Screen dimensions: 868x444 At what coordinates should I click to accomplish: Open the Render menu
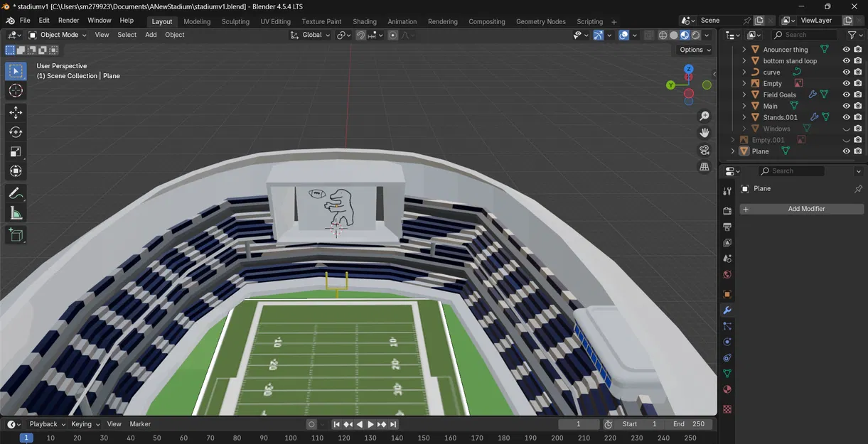tap(69, 21)
